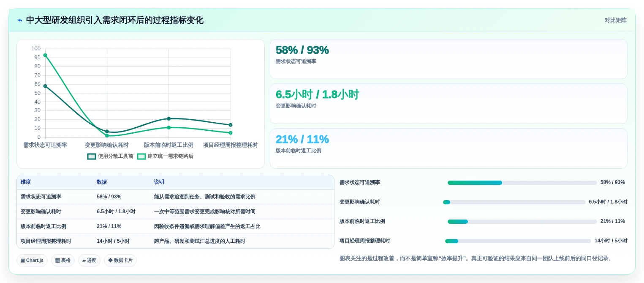Image resolution: width=644 pixels, height=283 pixels.
Task: Click the 表格 chip's grid icon
Action: (57, 261)
